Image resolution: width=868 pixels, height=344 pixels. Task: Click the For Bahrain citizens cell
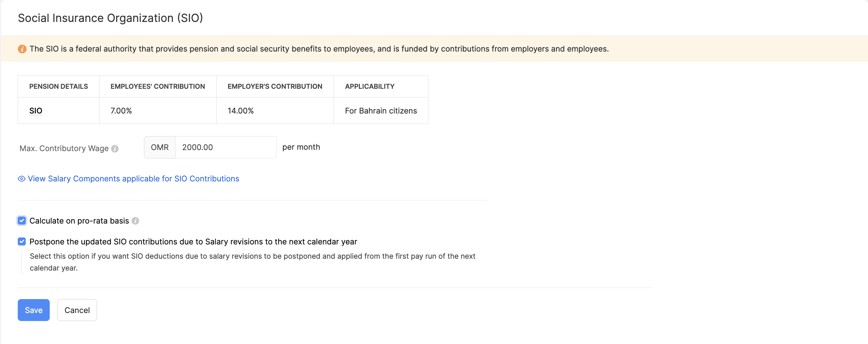[381, 111]
